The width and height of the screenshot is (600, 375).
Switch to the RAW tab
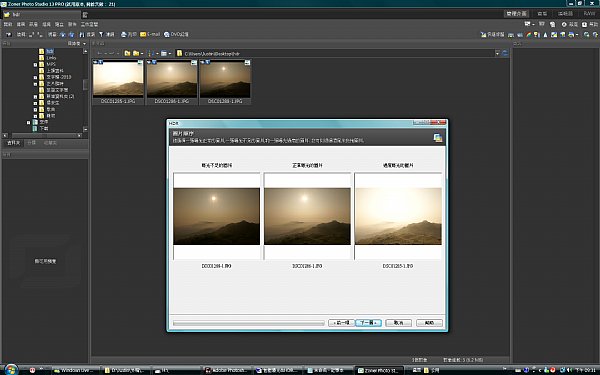click(x=589, y=14)
